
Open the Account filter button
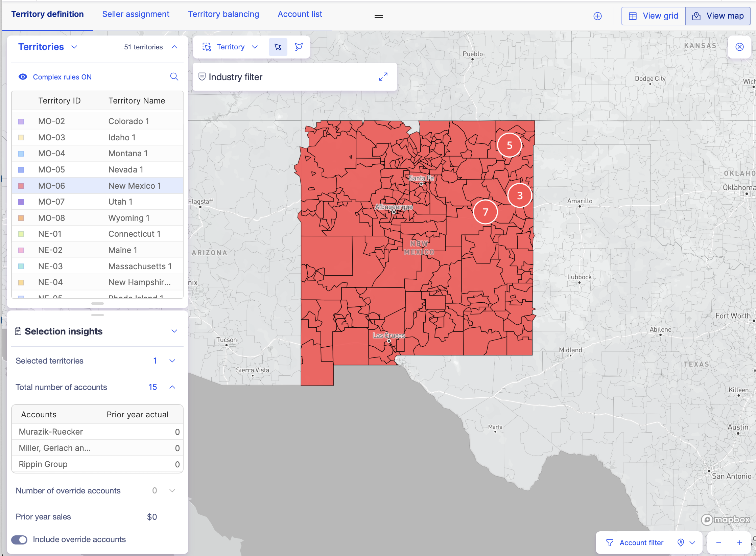coord(635,542)
